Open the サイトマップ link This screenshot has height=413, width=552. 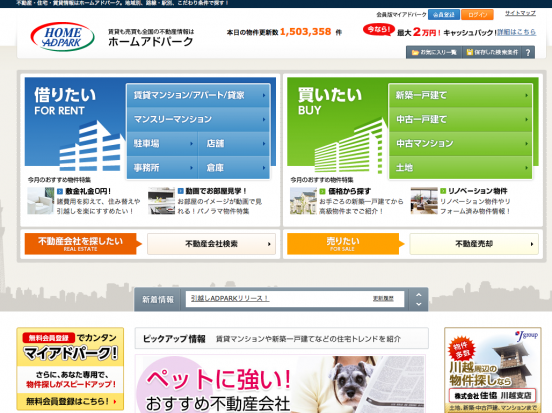point(520,13)
